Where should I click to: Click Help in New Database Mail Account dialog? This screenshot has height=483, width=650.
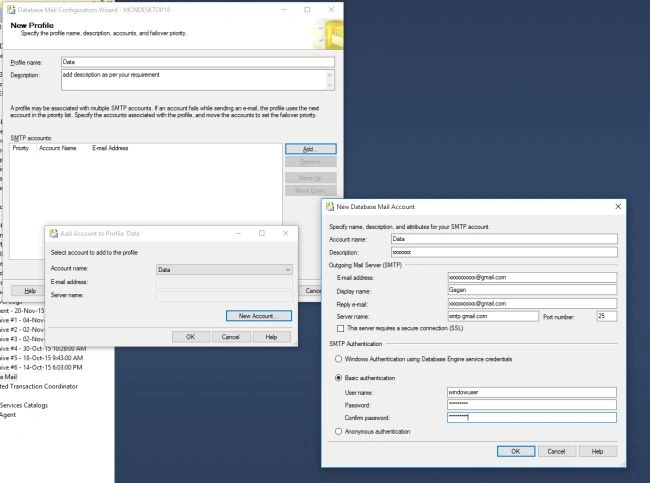click(x=597, y=451)
